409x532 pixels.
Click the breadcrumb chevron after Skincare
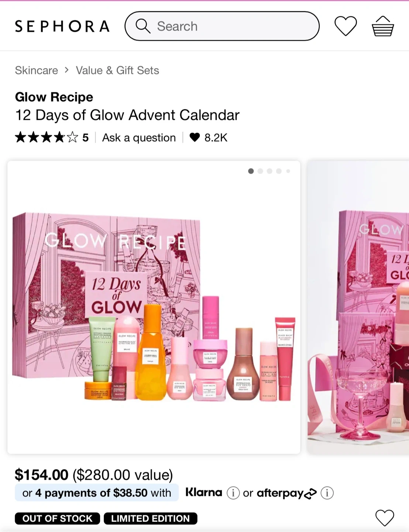pos(66,70)
